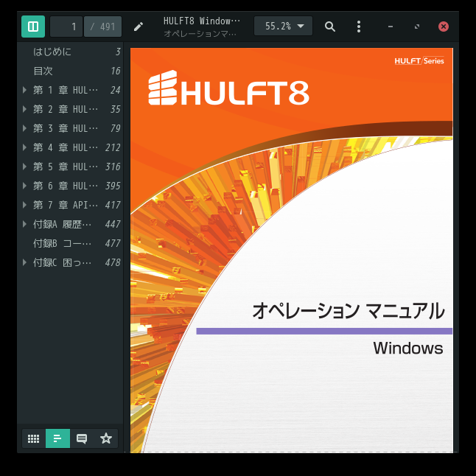Expand the 付録A 履歴 outline entry
This screenshot has height=476, width=476.
(24, 224)
